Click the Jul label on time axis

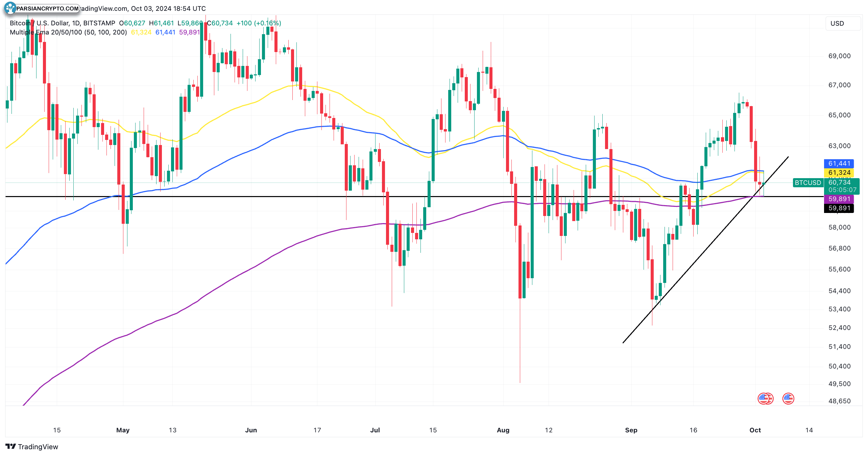click(x=375, y=430)
